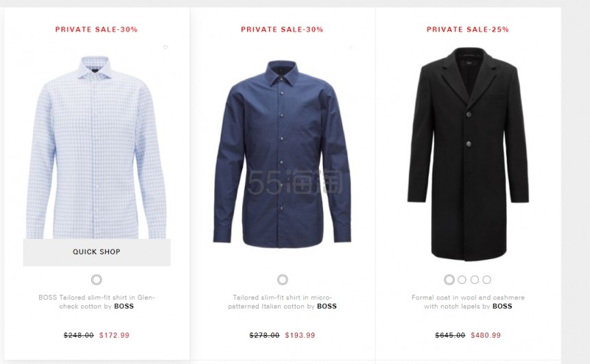Click the $480.99 coat sale price
The height and width of the screenshot is (364, 590).
pyautogui.click(x=486, y=335)
